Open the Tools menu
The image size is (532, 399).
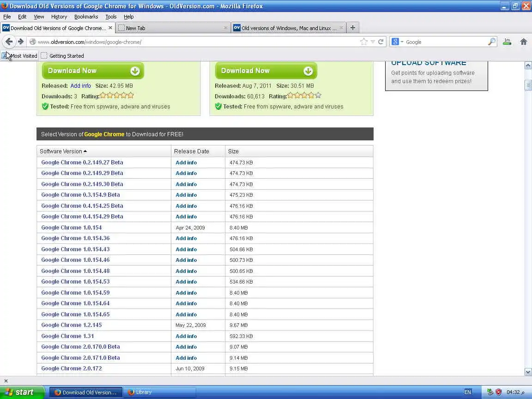[111, 17]
